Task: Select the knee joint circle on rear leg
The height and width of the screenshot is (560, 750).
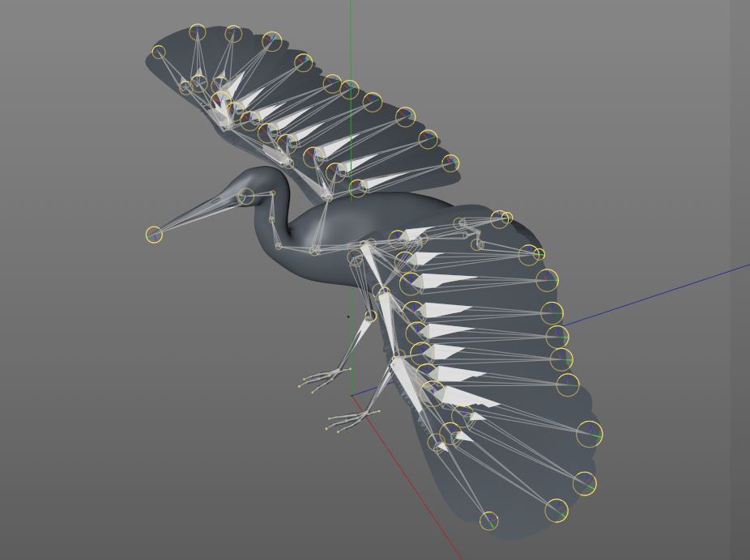Action: (x=371, y=316)
